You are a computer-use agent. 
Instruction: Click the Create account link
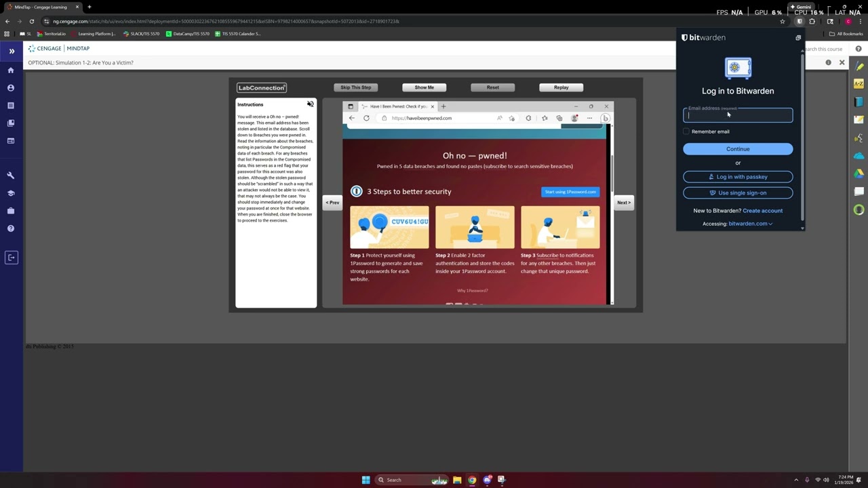(x=762, y=211)
